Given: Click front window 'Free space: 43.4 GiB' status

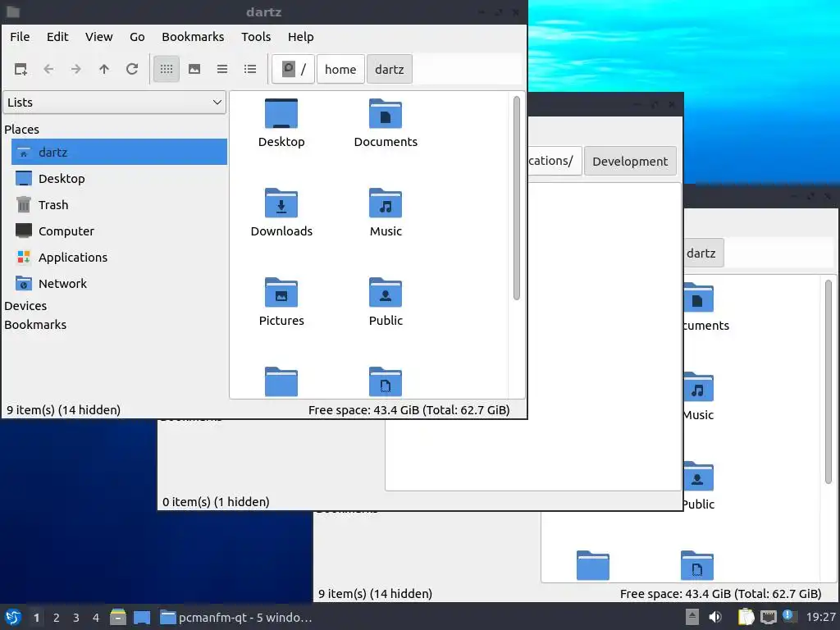Looking at the screenshot, I should coord(409,410).
